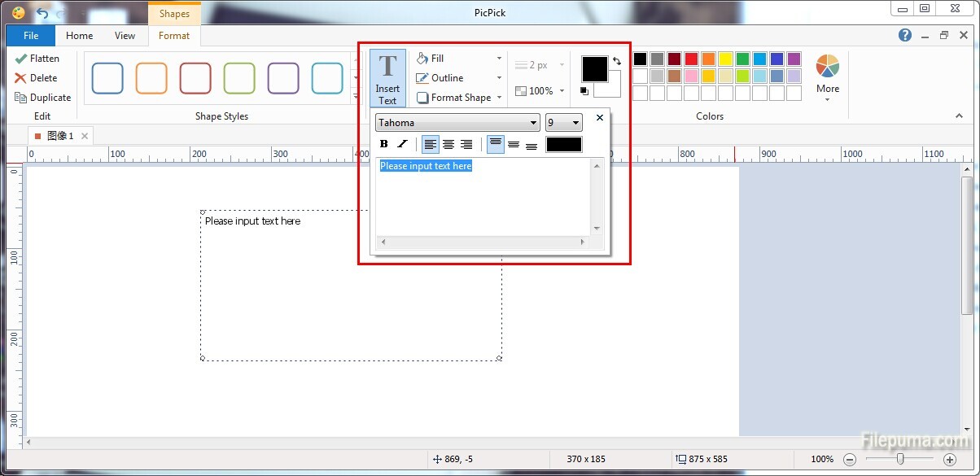
Task: Toggle italic in the text popup
Action: pos(402,145)
